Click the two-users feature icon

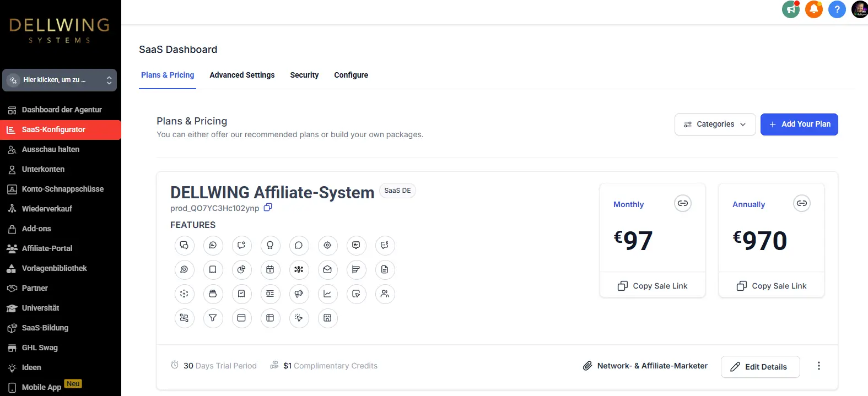click(x=385, y=294)
